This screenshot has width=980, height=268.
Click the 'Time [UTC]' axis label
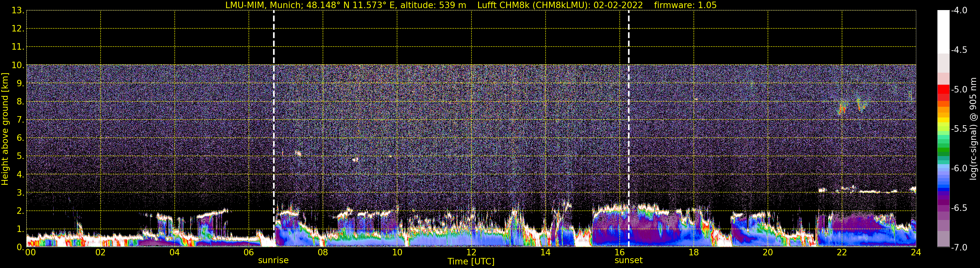pyautogui.click(x=471, y=262)
